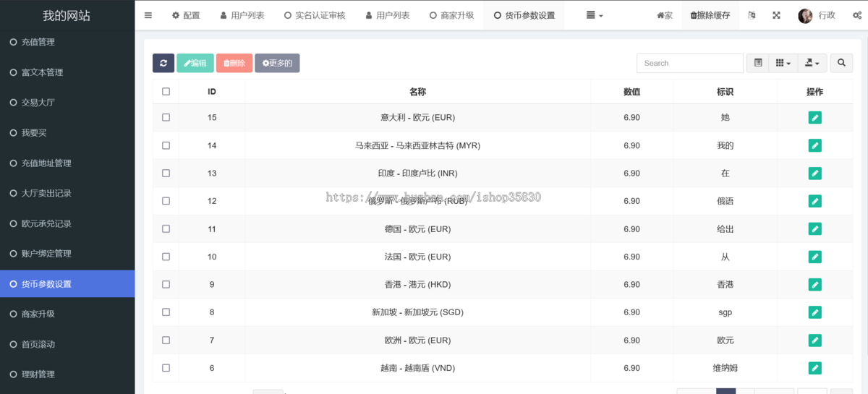Edit the Russia Ruble (RUB) row
Image resolution: width=868 pixels, height=394 pixels.
tap(814, 201)
